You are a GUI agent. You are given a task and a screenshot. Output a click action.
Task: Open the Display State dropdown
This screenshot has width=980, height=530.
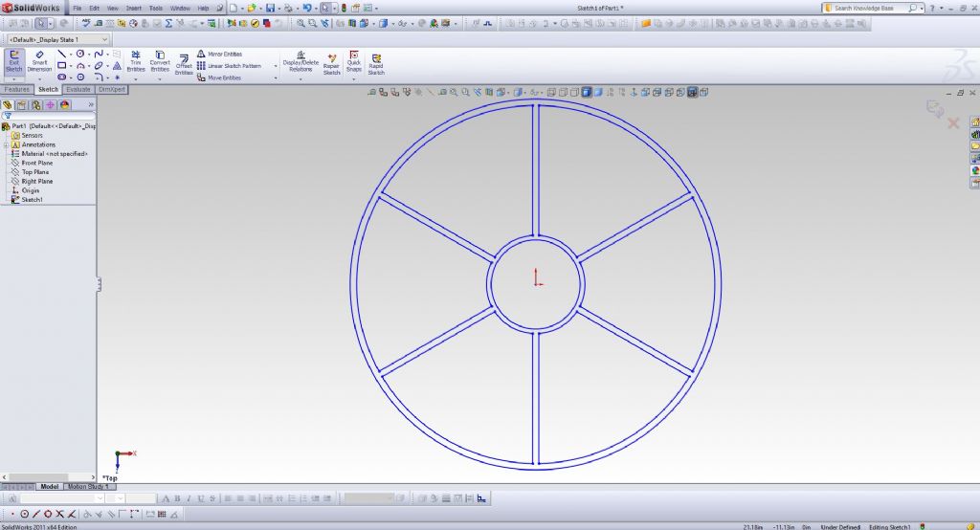(x=57, y=39)
